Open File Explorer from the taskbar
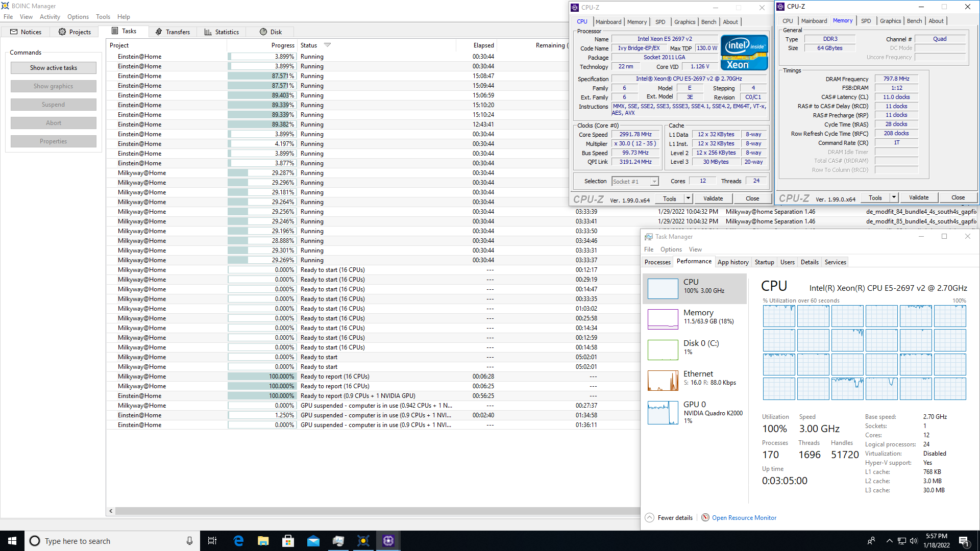Image resolution: width=980 pixels, height=551 pixels. (x=263, y=541)
